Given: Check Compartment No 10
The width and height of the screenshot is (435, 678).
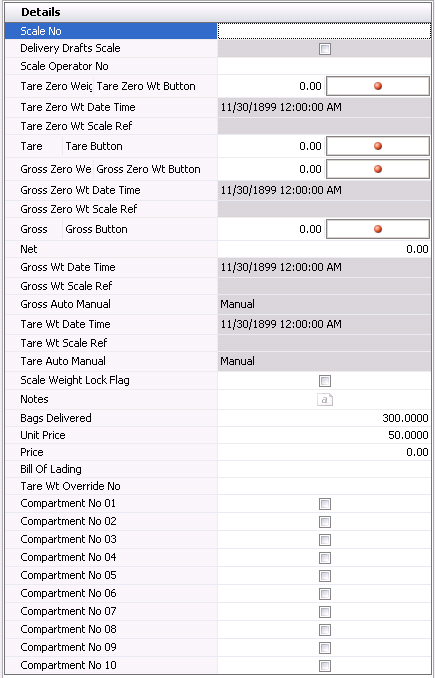Looking at the screenshot, I should 325,665.
